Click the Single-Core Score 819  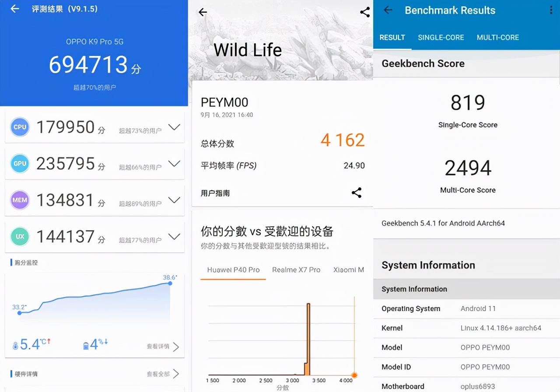pos(468,103)
